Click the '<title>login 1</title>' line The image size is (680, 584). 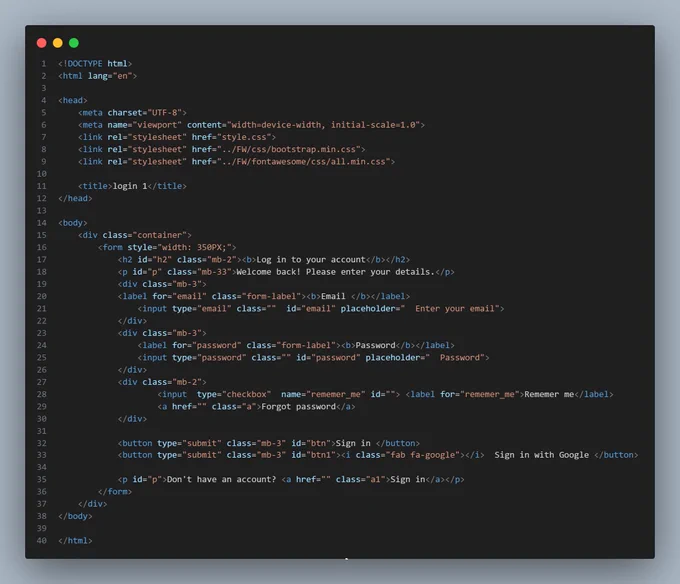[132, 186]
